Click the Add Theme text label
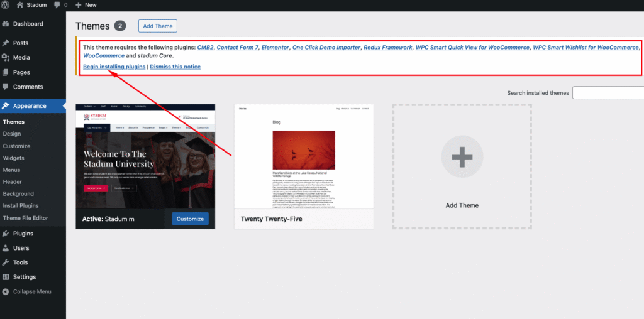The height and width of the screenshot is (319, 644). [462, 205]
